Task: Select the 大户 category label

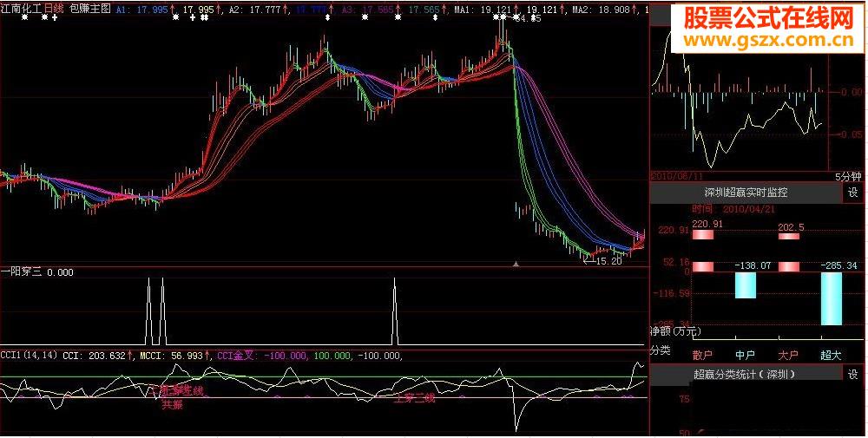Action: coord(788,354)
